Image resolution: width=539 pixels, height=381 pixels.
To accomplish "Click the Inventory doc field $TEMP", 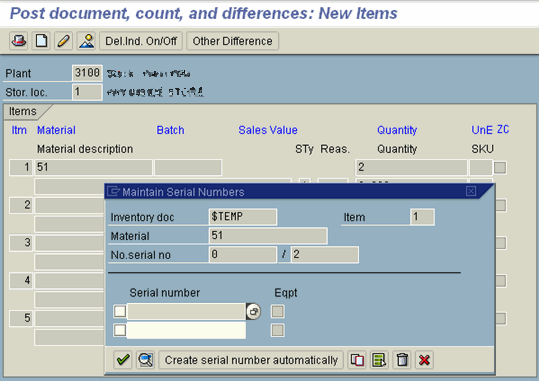I will pyautogui.click(x=243, y=217).
